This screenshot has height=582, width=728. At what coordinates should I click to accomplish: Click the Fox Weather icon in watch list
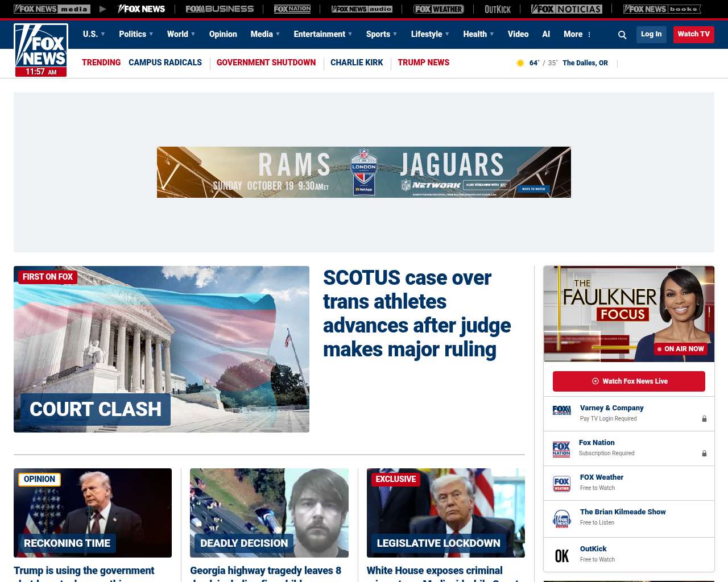click(x=562, y=484)
